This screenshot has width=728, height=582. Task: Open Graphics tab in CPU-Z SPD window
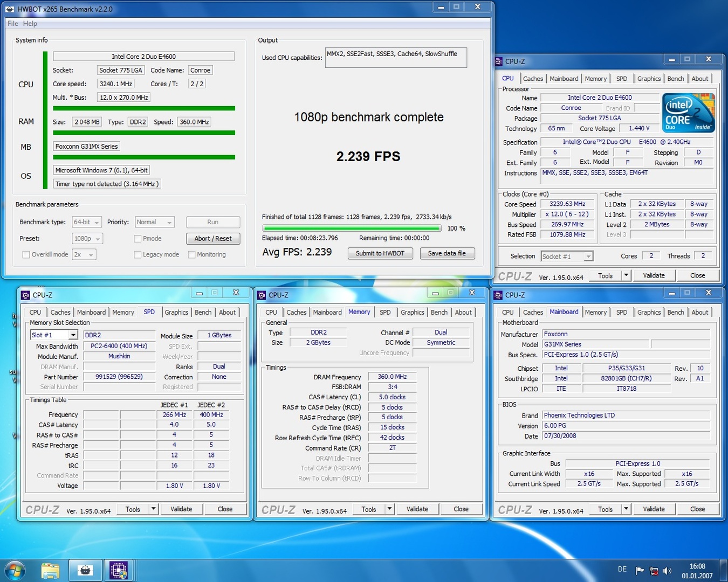coord(176,313)
